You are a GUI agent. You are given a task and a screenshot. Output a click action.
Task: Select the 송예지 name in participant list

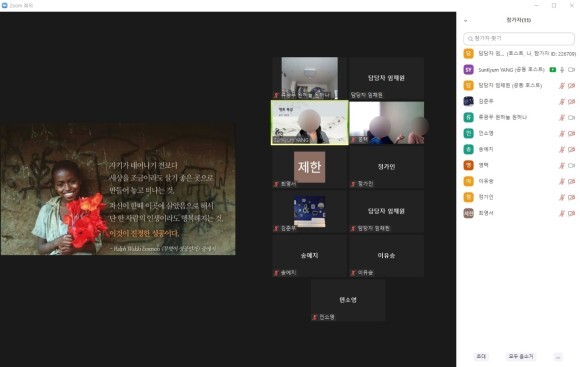[486, 149]
